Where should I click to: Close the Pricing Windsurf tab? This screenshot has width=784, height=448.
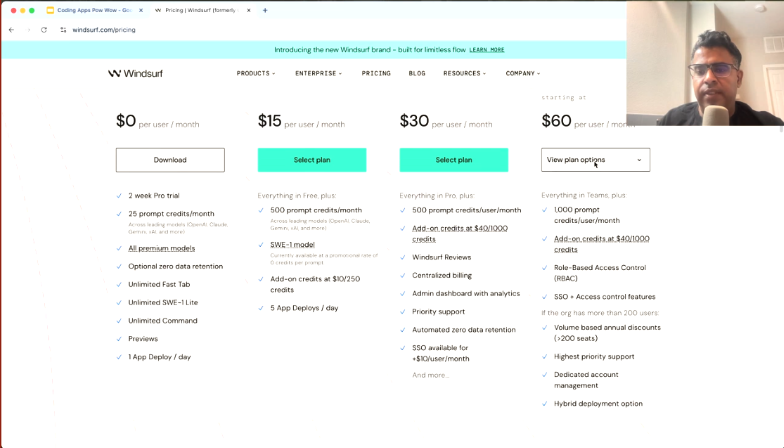[x=248, y=10]
